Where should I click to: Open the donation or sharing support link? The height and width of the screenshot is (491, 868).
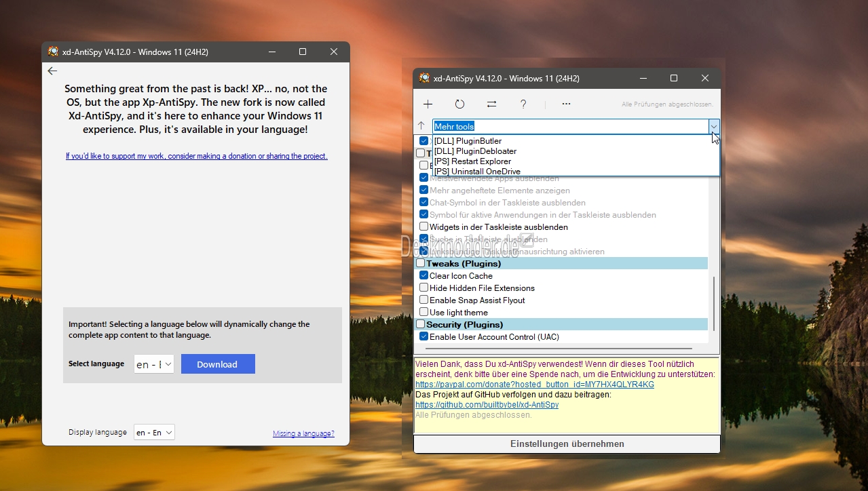(197, 156)
